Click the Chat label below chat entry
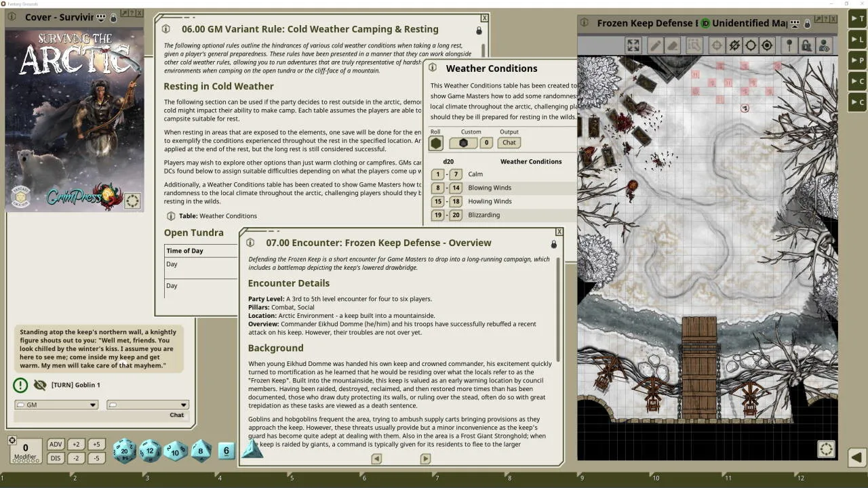This screenshot has height=488, width=868. point(176,415)
